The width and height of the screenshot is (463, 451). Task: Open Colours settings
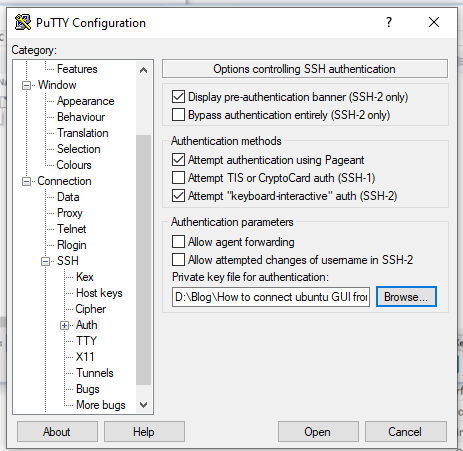pyautogui.click(x=74, y=165)
